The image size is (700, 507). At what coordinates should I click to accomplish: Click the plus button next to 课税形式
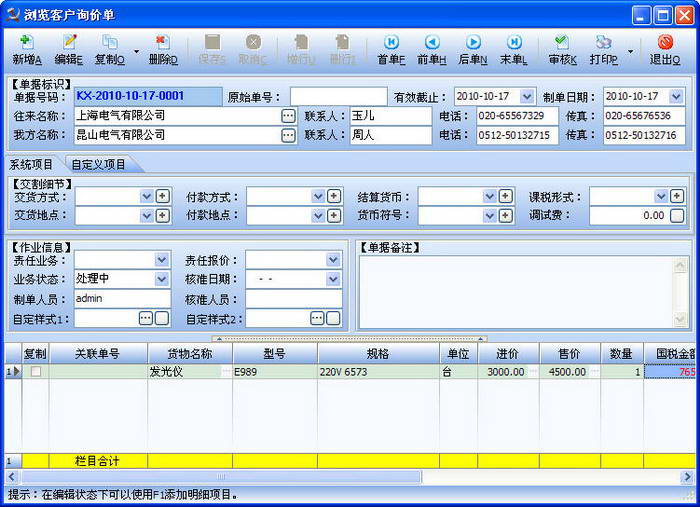click(x=677, y=196)
